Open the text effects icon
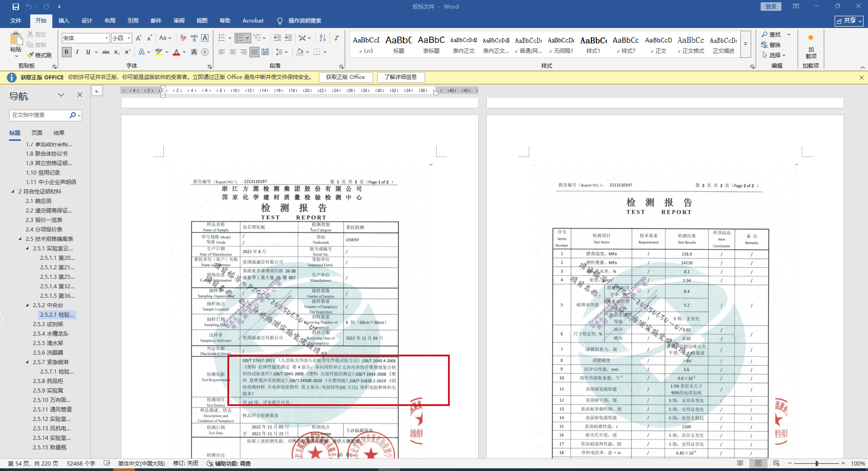The image size is (868, 471). coord(142,52)
